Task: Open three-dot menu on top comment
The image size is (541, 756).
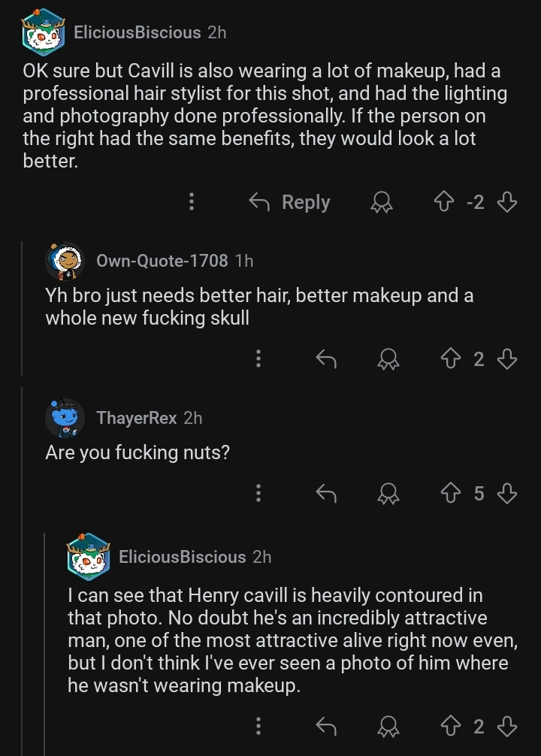Action: click(192, 201)
